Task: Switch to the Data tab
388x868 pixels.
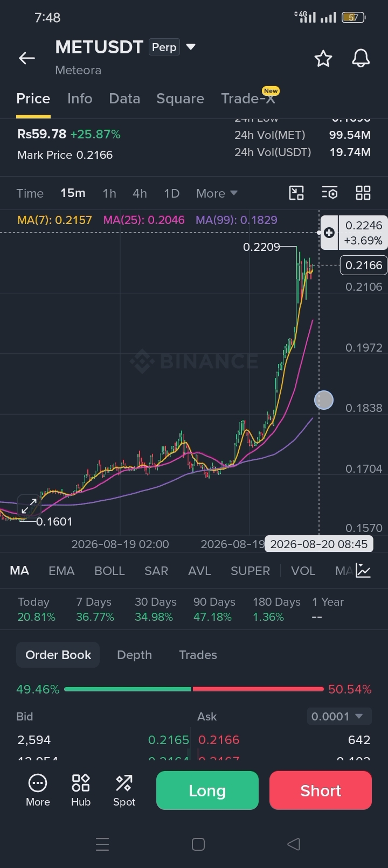Action: pyautogui.click(x=124, y=99)
